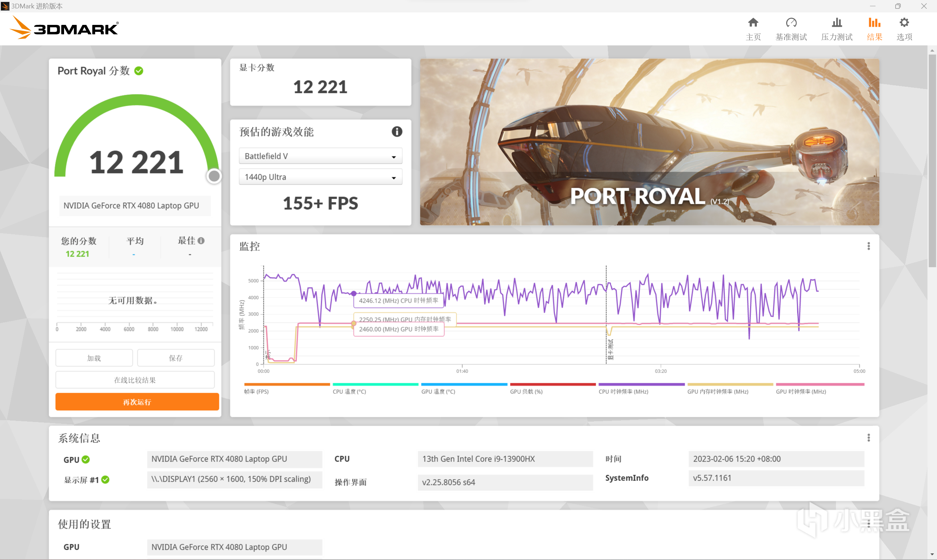Screen dimensions: 937x560
Task: Click the 在线比较结果 button
Action: tap(135, 380)
